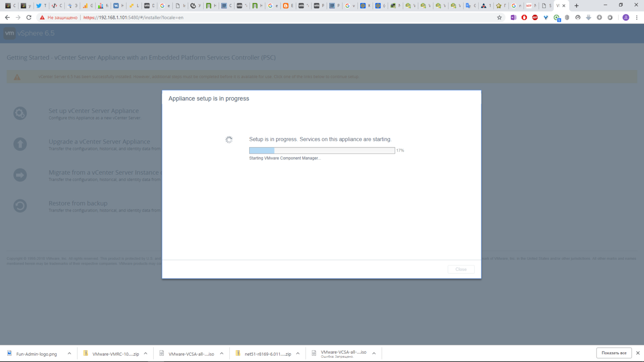Expand options for Fun-Admin-logo.png download
644x362 pixels.
(x=69, y=354)
